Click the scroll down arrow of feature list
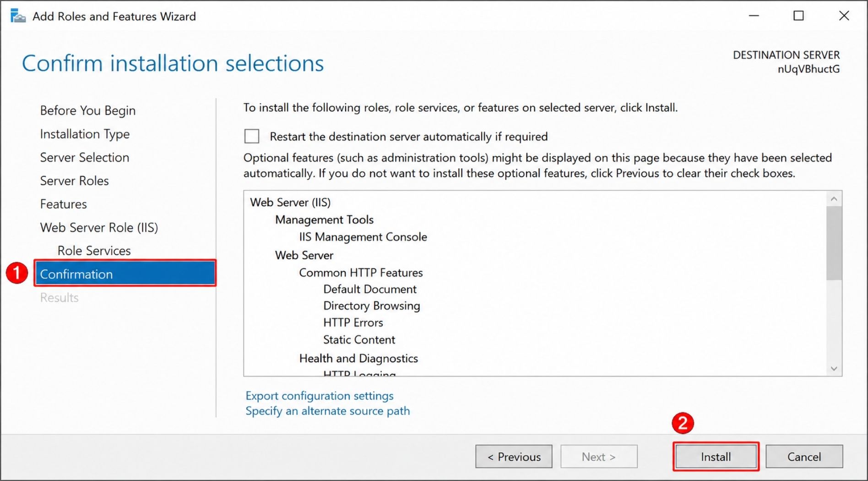 click(x=834, y=368)
